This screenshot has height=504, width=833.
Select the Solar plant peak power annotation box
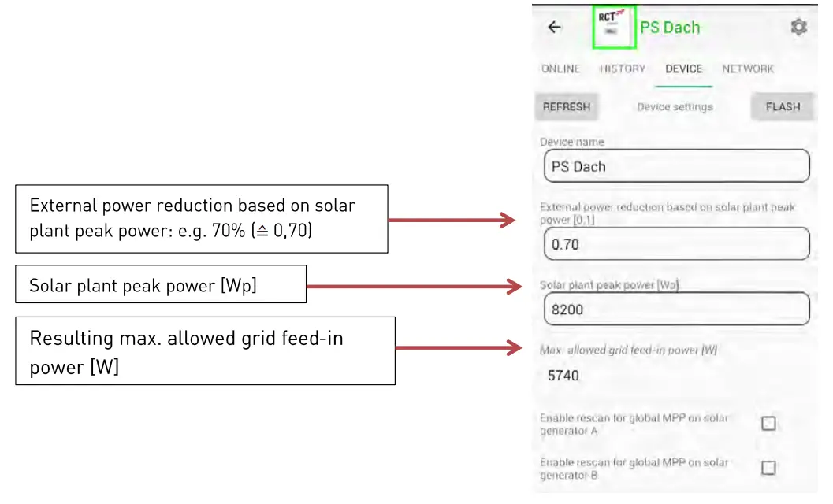(x=161, y=284)
